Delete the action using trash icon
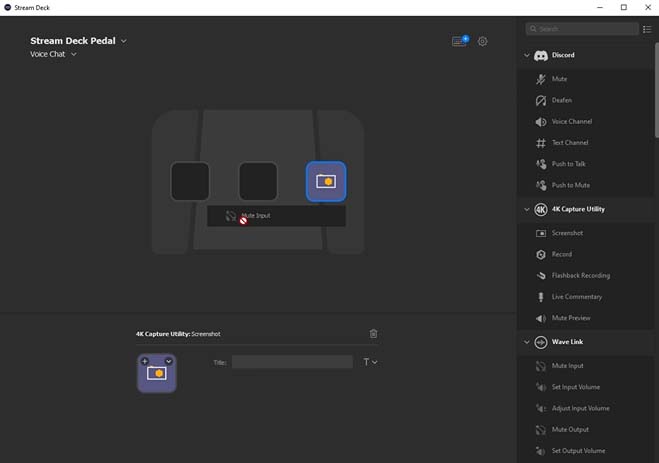Image resolution: width=659 pixels, height=463 pixels. tap(373, 333)
